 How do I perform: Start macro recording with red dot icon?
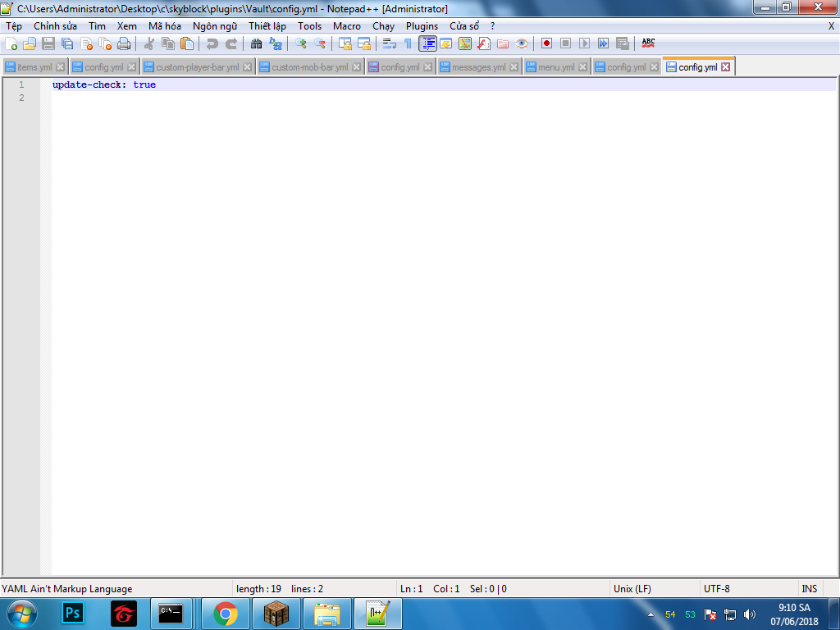pos(546,43)
